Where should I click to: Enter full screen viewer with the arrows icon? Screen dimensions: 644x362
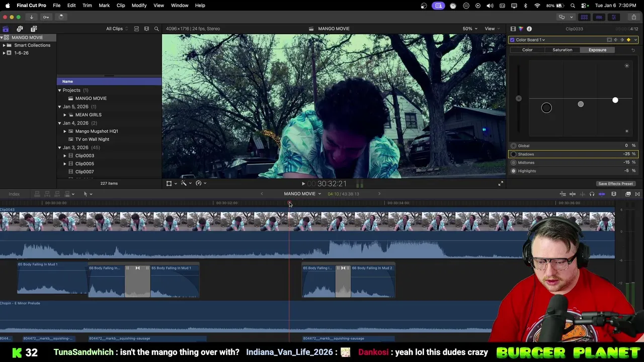tap(501, 184)
